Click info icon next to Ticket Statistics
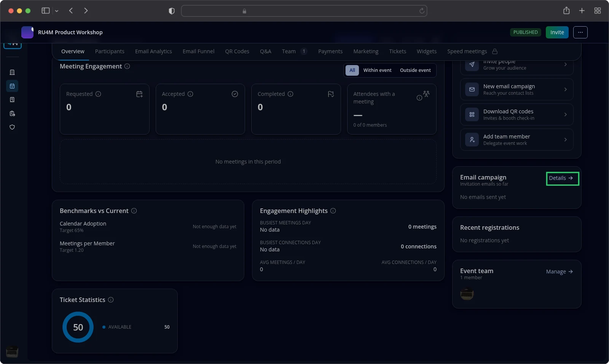Screen dimensions: 609x364 [111, 300]
